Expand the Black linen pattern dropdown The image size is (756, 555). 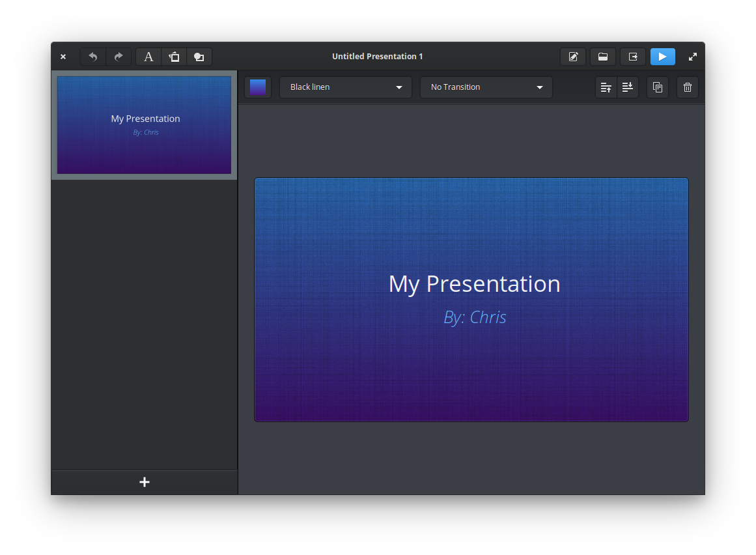click(x=346, y=87)
